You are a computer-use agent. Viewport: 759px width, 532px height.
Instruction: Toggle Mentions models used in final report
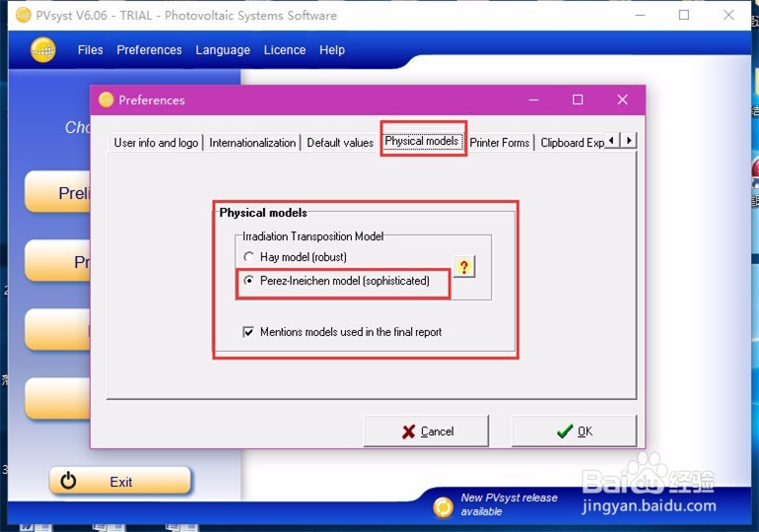(x=342, y=332)
